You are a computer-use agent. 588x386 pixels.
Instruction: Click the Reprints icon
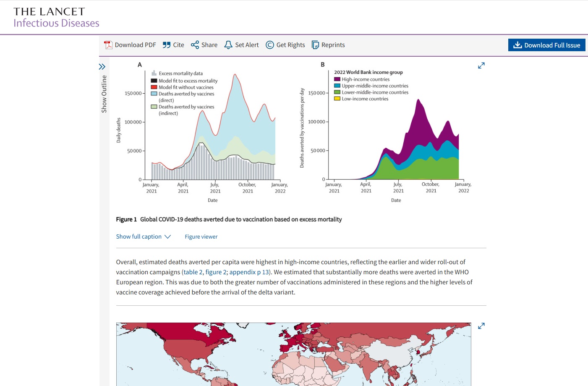click(x=315, y=45)
